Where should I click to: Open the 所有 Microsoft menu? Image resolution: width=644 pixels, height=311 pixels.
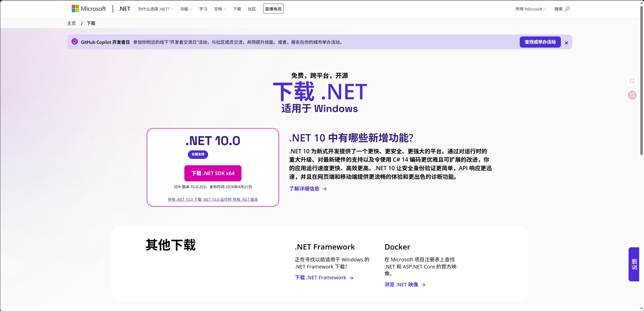[x=531, y=9]
